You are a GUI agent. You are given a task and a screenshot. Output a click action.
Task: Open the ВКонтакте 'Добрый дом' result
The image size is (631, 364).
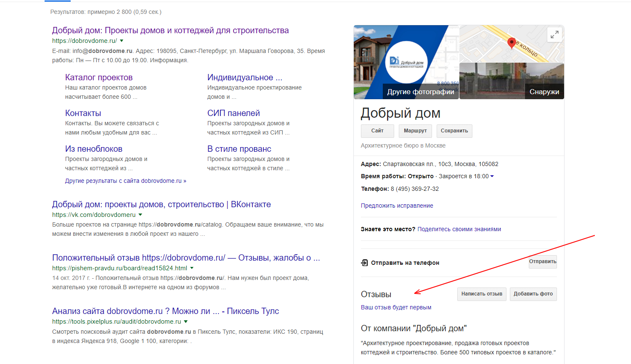pyautogui.click(x=162, y=204)
